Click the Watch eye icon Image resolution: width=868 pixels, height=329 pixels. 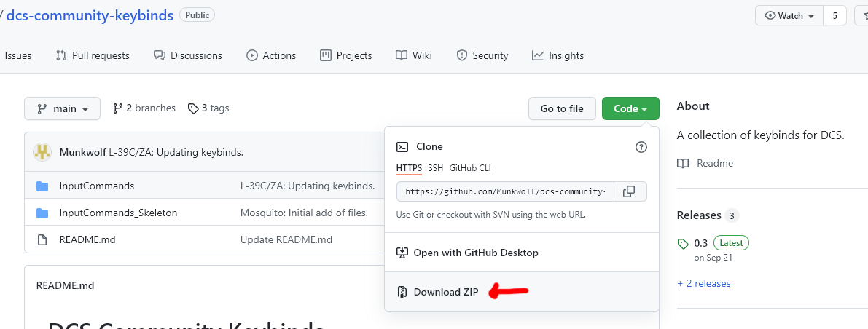click(x=770, y=16)
